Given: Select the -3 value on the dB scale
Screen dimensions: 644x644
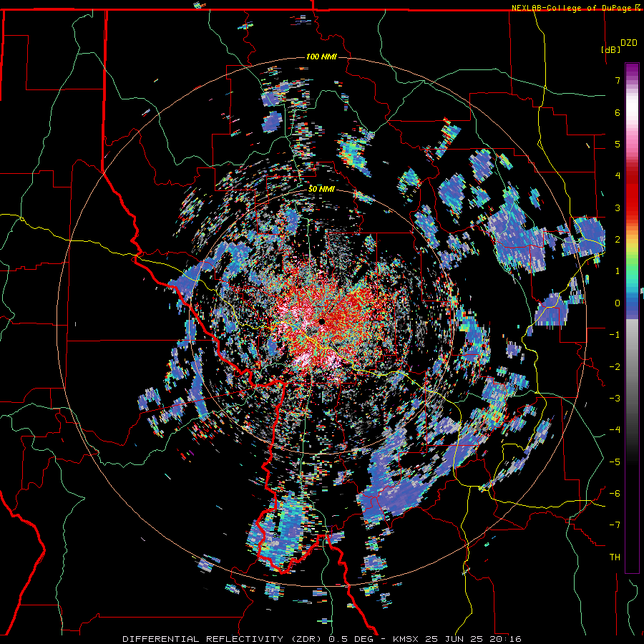Looking at the screenshot, I should point(615,399).
